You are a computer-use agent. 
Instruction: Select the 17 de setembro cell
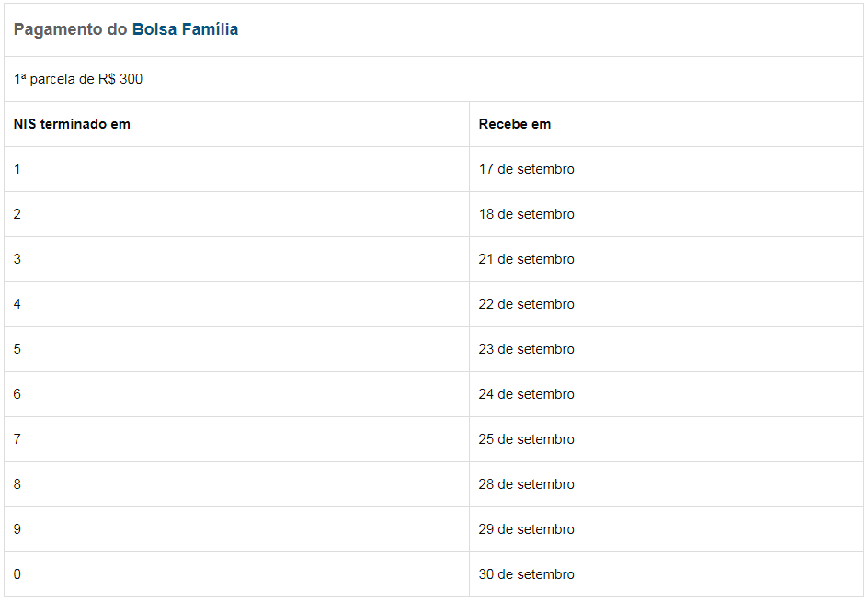[x=667, y=169]
